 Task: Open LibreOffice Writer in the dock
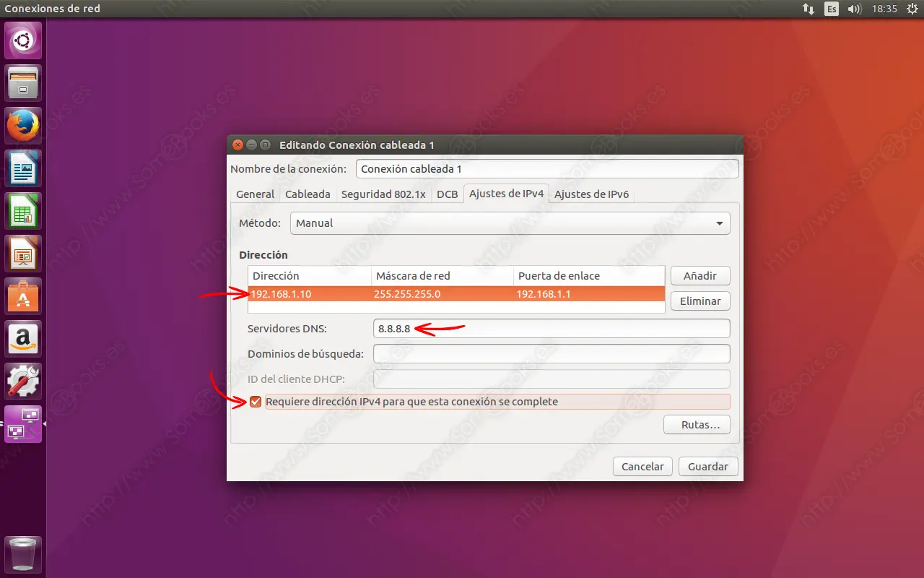click(22, 167)
